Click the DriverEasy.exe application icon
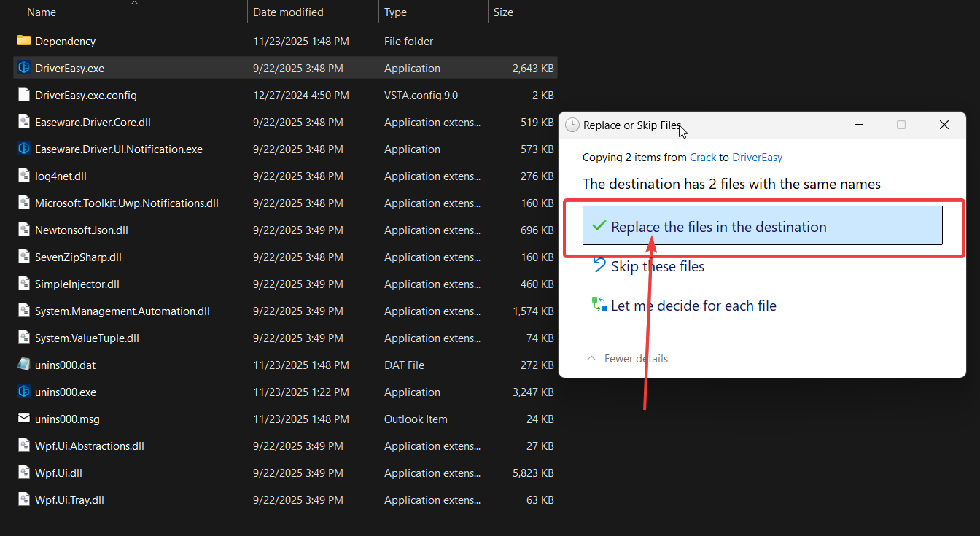980x536 pixels. (x=24, y=68)
